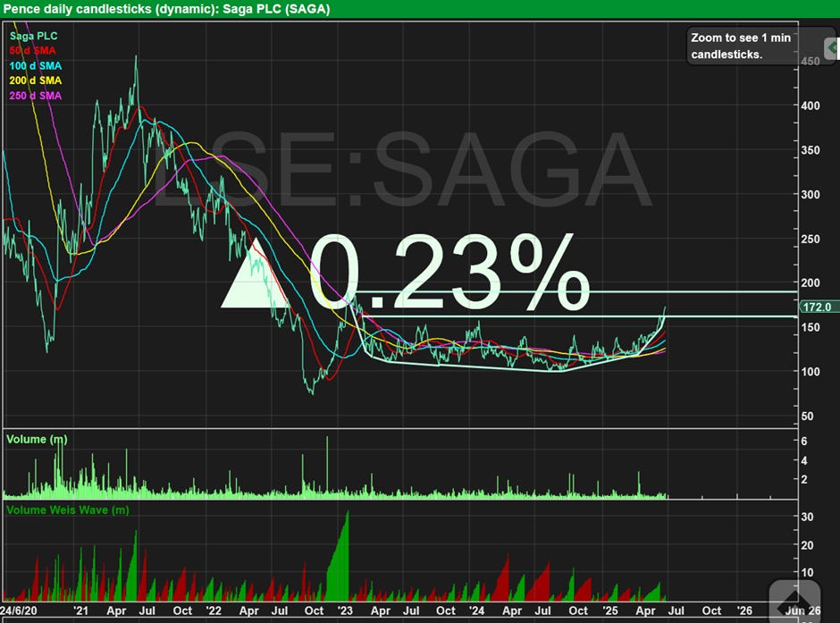Click the Saga PLC legend label
Image resolution: width=840 pixels, height=623 pixels.
(x=33, y=36)
